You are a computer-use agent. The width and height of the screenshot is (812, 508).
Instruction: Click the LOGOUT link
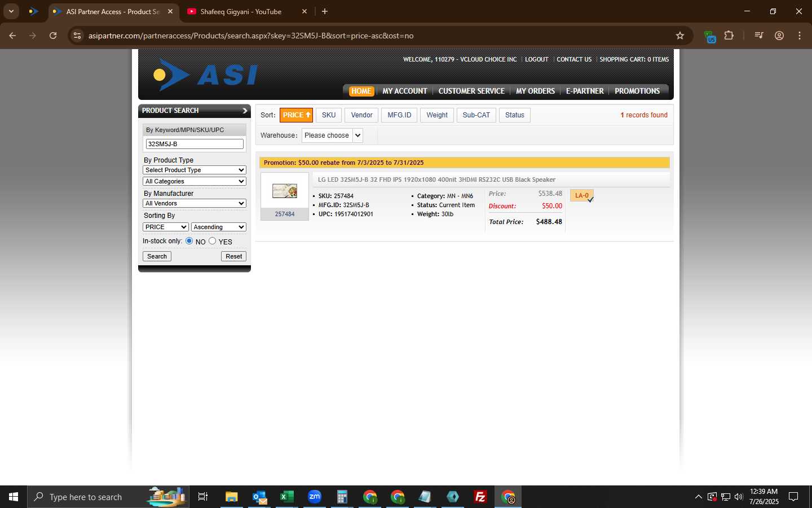coord(536,59)
